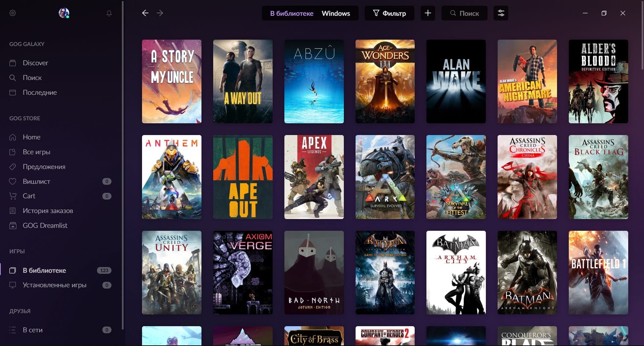Open the Filter button
Viewport: 644px width, 346px height.
tap(389, 13)
